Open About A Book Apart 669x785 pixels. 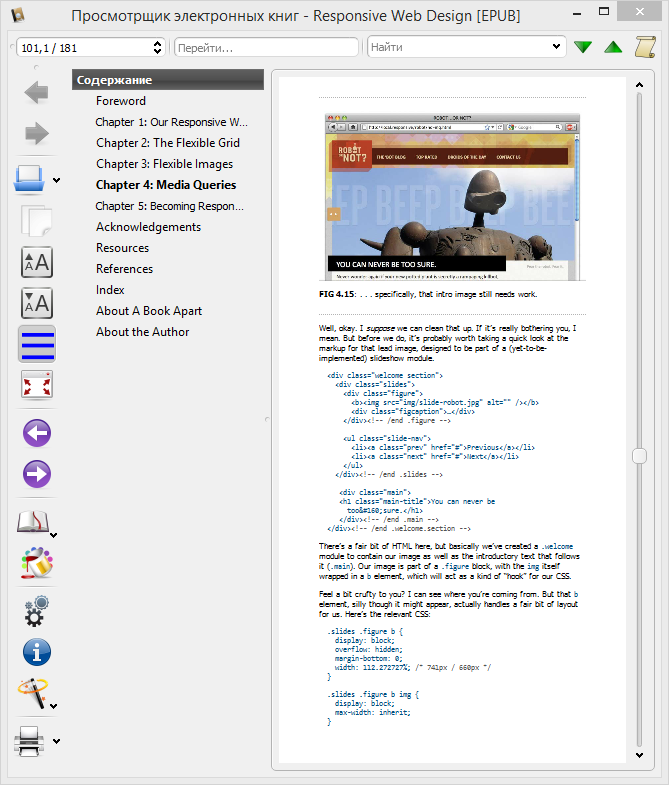(x=149, y=311)
